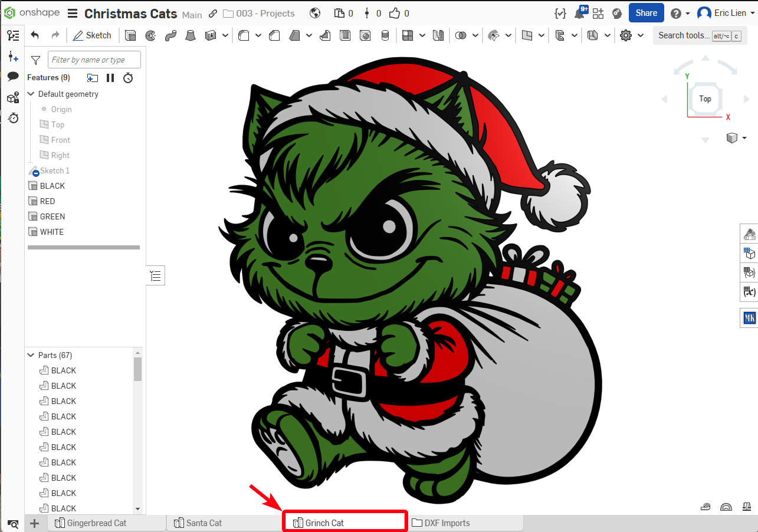
Task: Undo the last action
Action: click(x=35, y=35)
